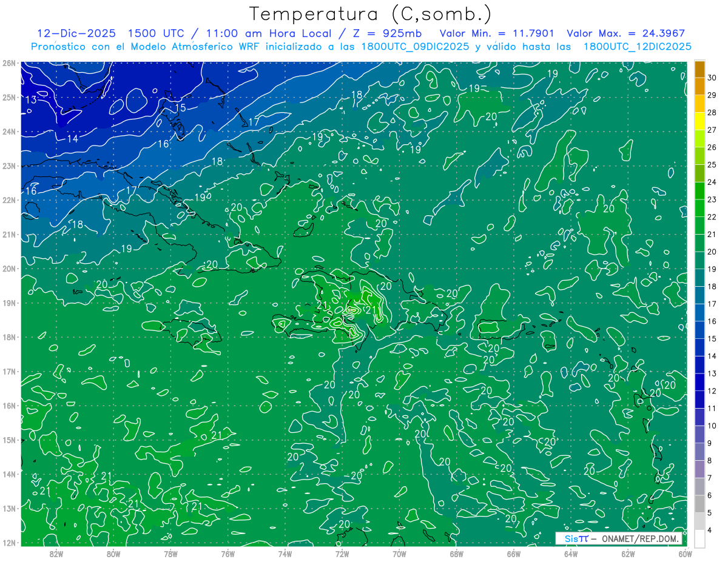Click the '64W' longitude axis label

pos(571,554)
